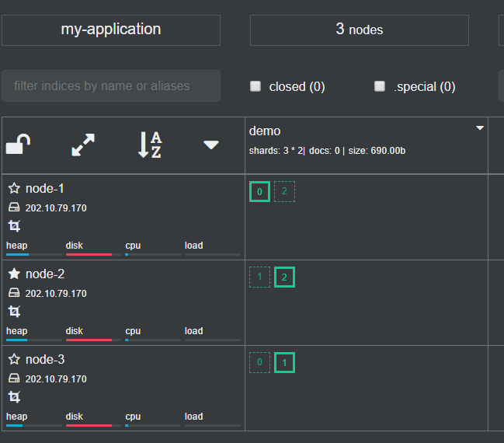Select replica shard 0 on node-3

pyautogui.click(x=259, y=363)
